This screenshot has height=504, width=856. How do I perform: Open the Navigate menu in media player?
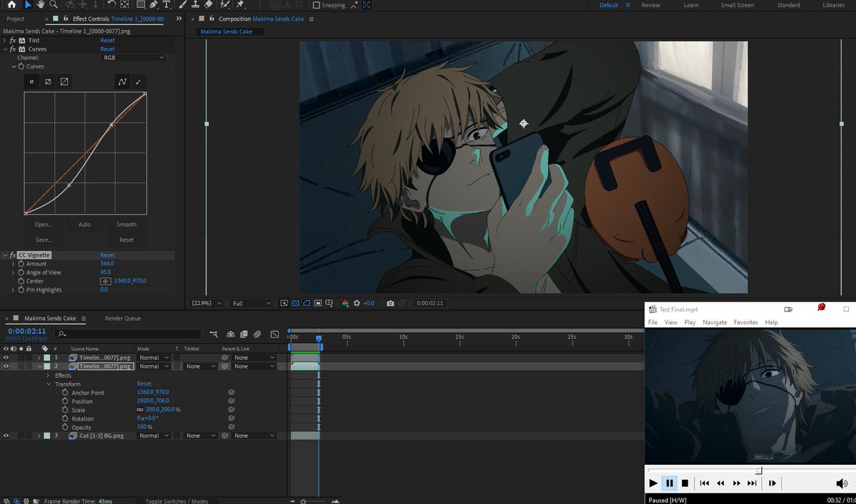point(714,322)
